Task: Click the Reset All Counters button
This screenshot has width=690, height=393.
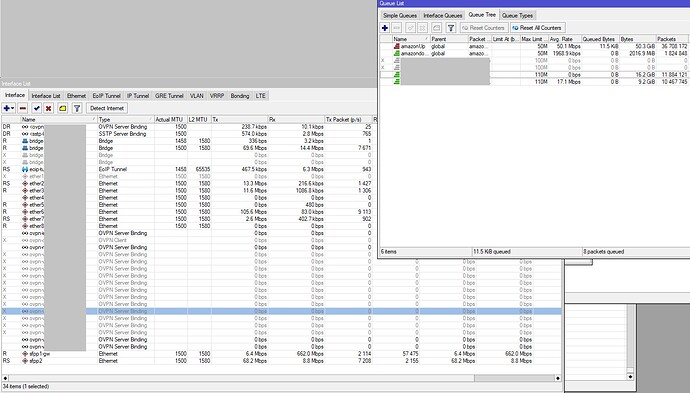Action: pyautogui.click(x=538, y=28)
